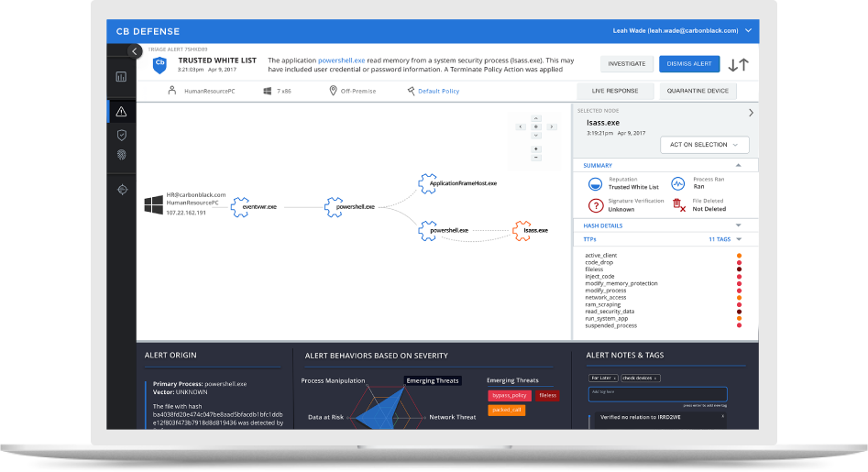Pan graph up with arrow control
Image resolution: width=868 pixels, height=472 pixels.
tap(536, 118)
